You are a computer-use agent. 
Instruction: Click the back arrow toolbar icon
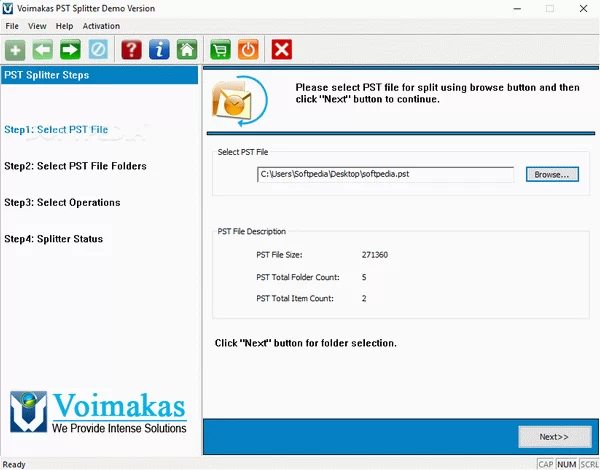(x=42, y=48)
